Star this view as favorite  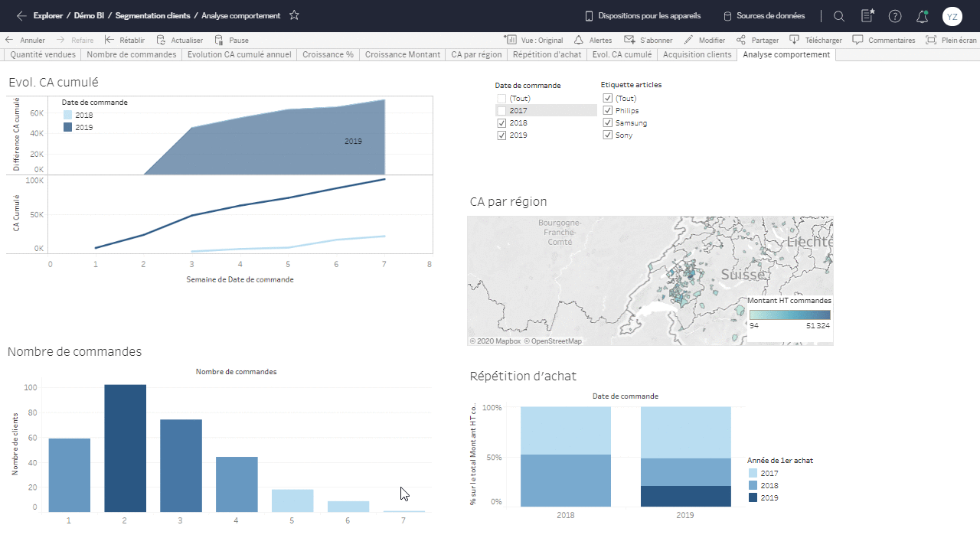point(294,15)
